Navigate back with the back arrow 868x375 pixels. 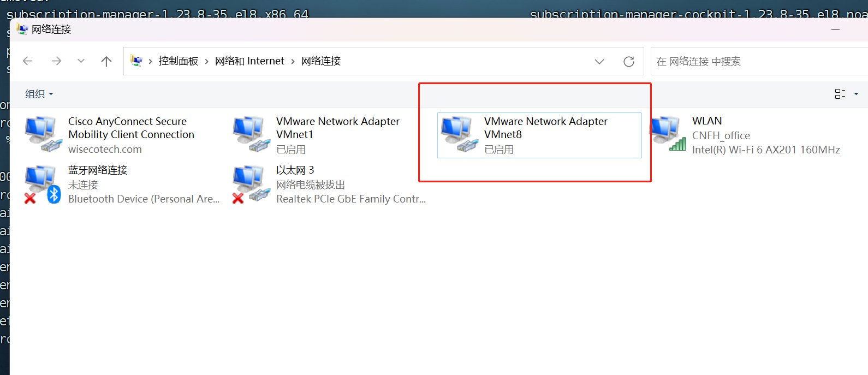click(28, 61)
